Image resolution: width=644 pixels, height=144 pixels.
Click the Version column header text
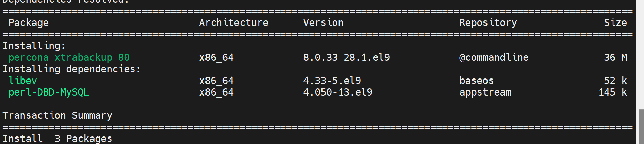[323, 23]
